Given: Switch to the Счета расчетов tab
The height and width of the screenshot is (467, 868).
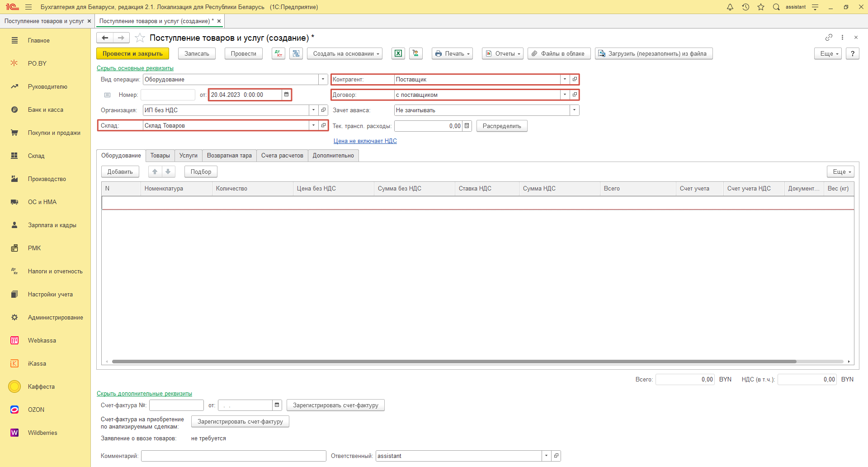Looking at the screenshot, I should click(x=282, y=156).
